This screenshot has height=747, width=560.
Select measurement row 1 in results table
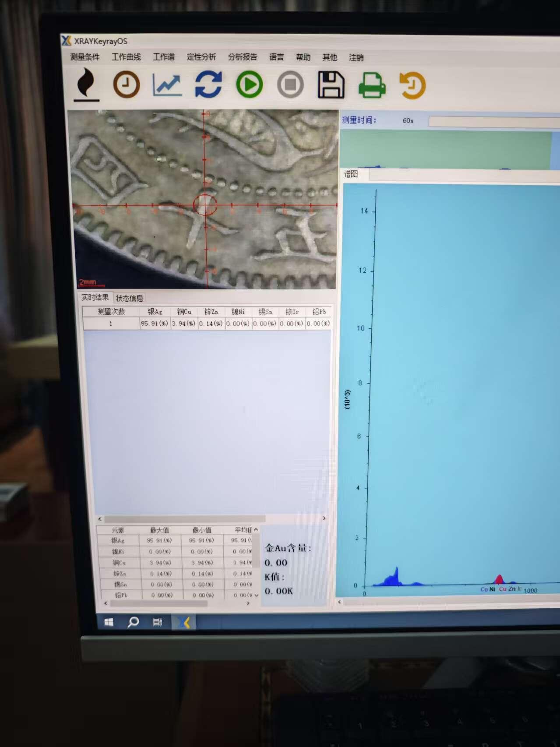[111, 324]
